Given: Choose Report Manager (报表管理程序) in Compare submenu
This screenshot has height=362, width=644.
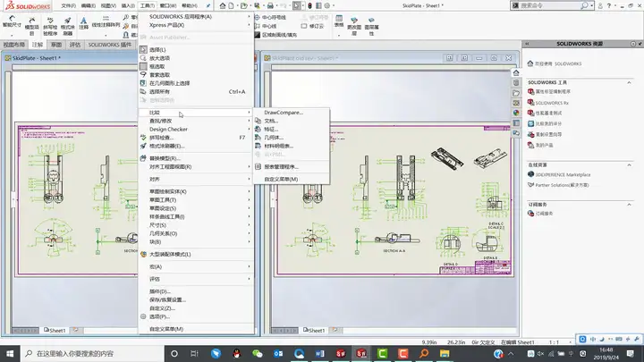Looking at the screenshot, I should [292, 166].
